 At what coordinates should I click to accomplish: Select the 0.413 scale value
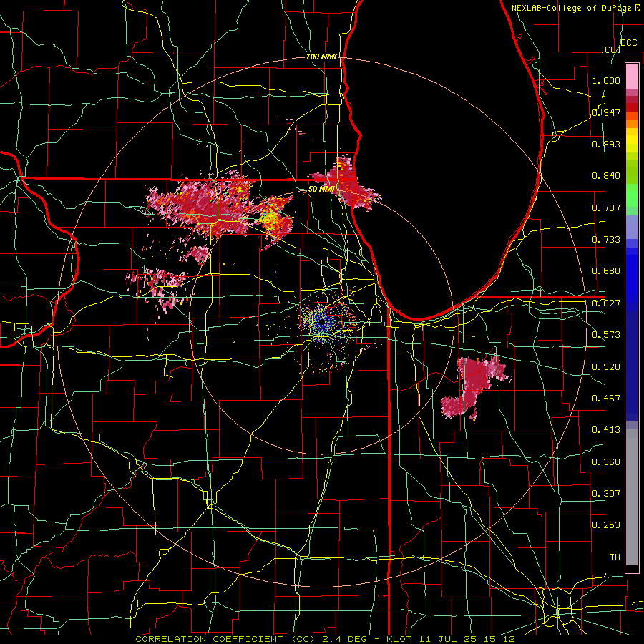tap(606, 430)
